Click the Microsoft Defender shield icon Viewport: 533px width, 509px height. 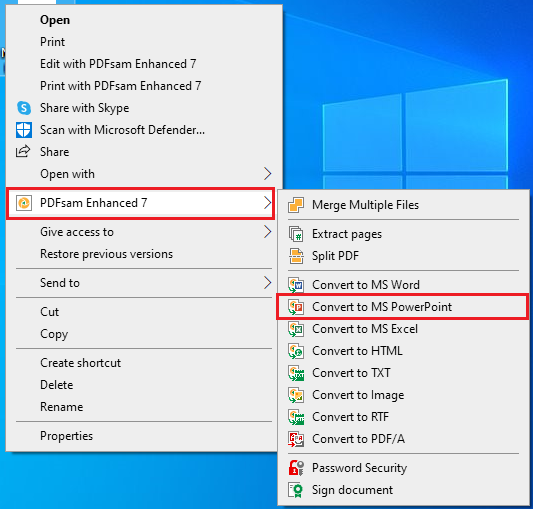point(24,130)
